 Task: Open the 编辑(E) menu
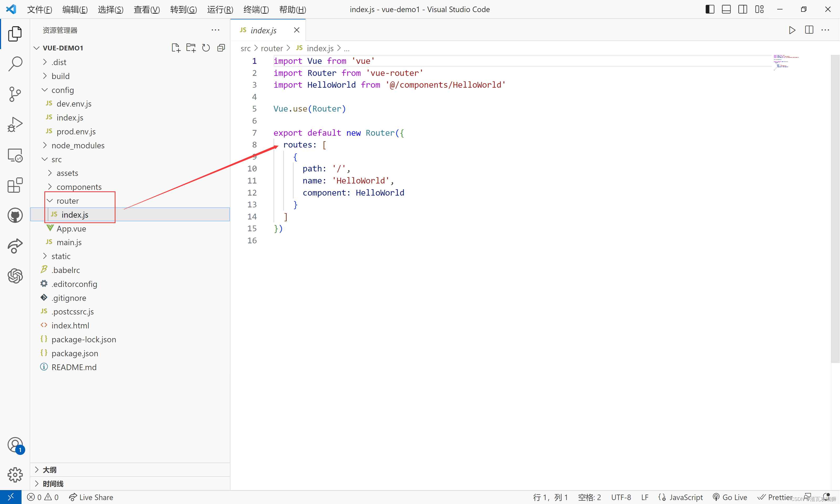pos(75,9)
